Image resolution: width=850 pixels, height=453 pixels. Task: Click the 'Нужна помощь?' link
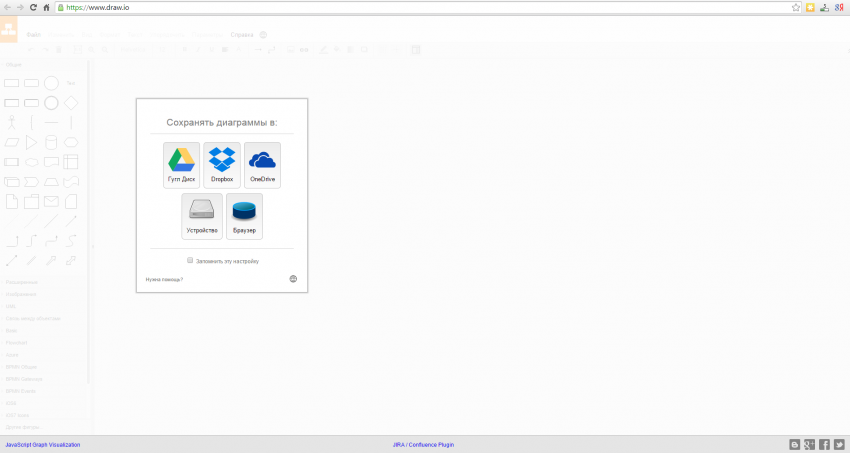click(x=164, y=279)
